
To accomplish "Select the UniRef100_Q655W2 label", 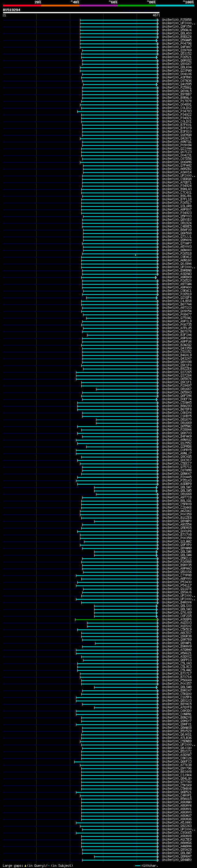I will 176,426.
